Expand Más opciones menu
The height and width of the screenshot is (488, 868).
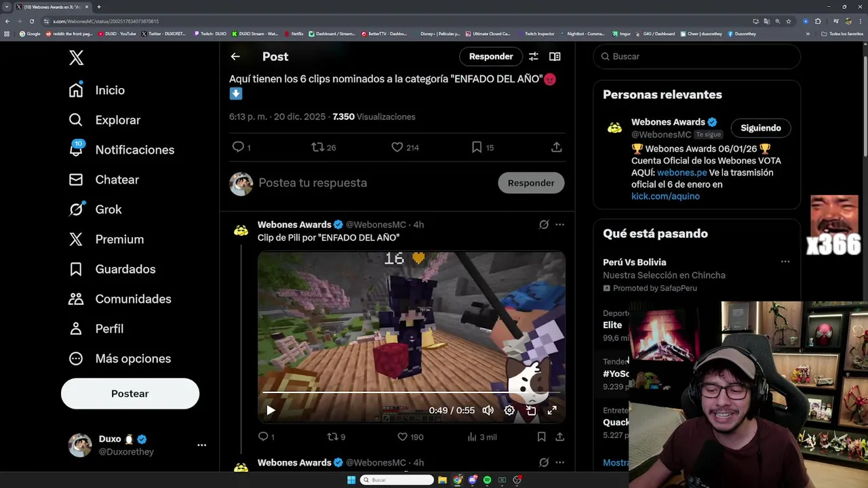[119, 359]
